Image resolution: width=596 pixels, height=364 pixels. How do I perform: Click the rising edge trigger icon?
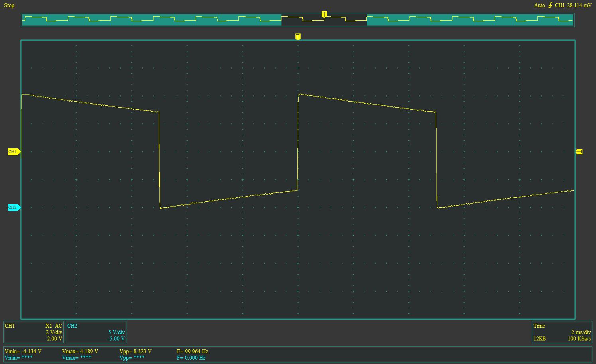click(550, 5)
